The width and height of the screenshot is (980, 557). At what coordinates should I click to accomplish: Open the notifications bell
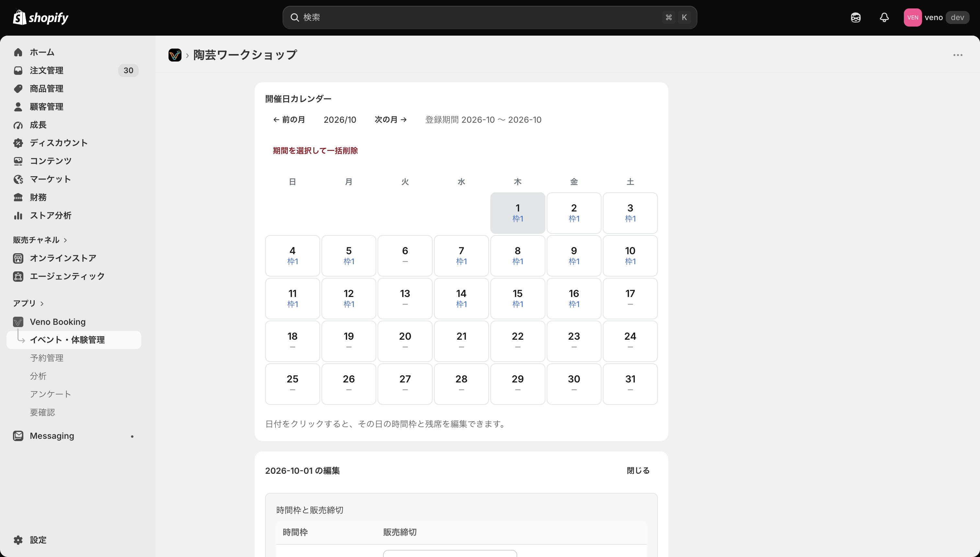[884, 17]
